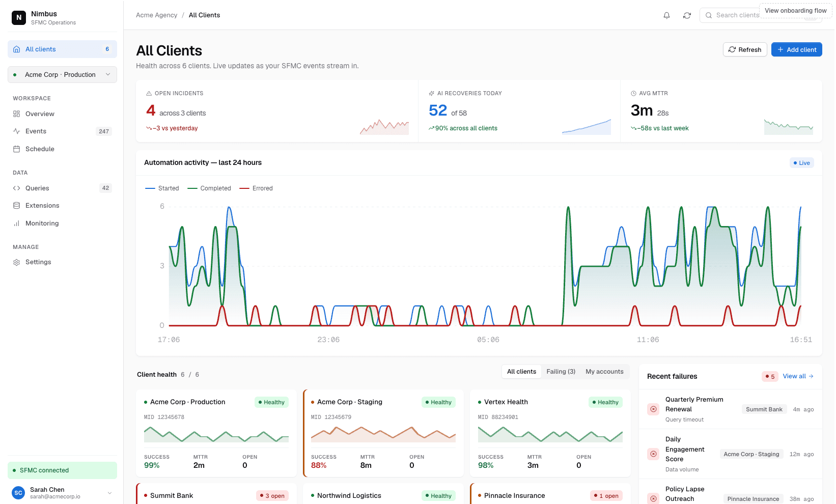Open Queries in the sidebar
The width and height of the screenshot is (836, 504).
coord(62,188)
